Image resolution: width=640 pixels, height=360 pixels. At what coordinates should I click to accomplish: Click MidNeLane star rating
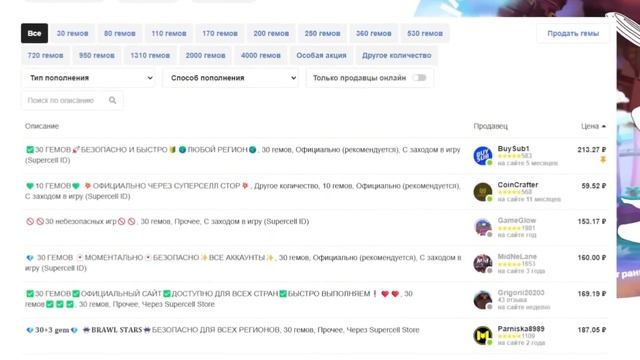click(x=509, y=264)
